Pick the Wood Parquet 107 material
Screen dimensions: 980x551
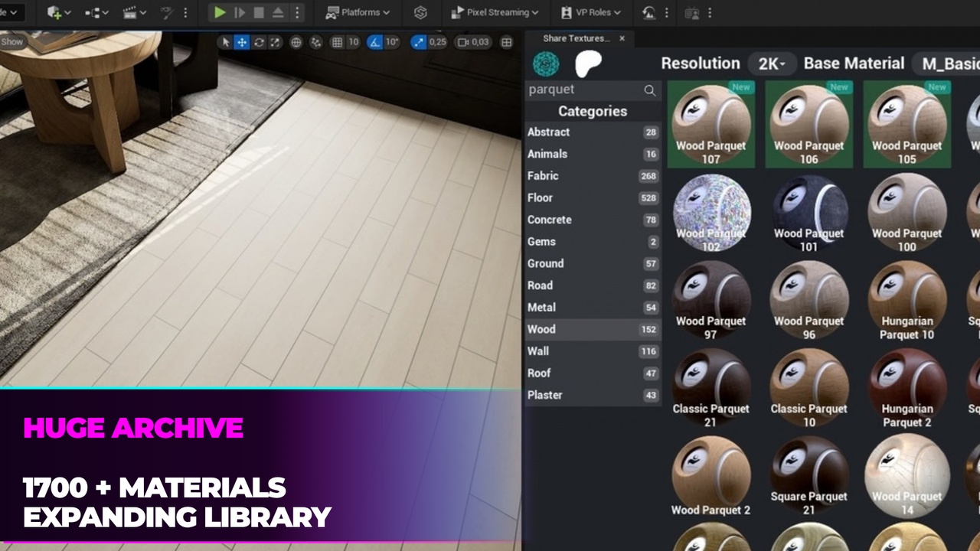pos(711,124)
